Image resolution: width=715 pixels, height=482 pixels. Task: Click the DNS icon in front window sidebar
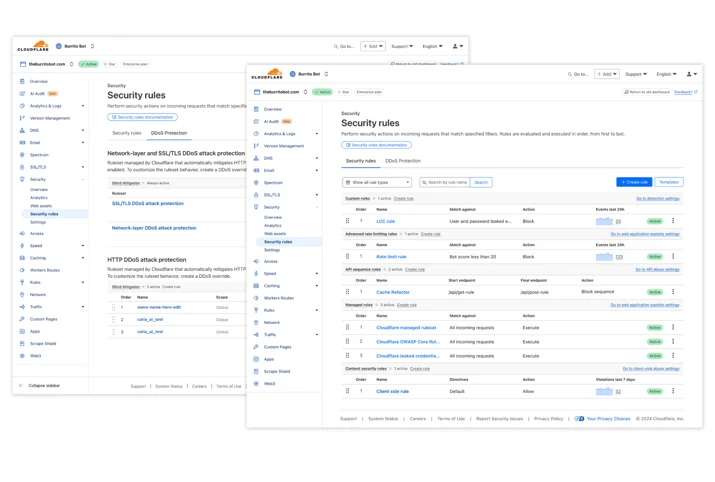click(x=256, y=158)
